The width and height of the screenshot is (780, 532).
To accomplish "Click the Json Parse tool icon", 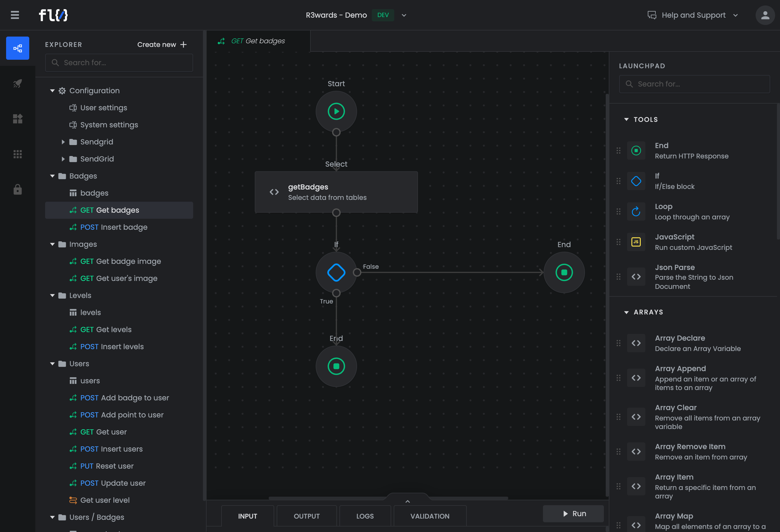I will 636,277.
